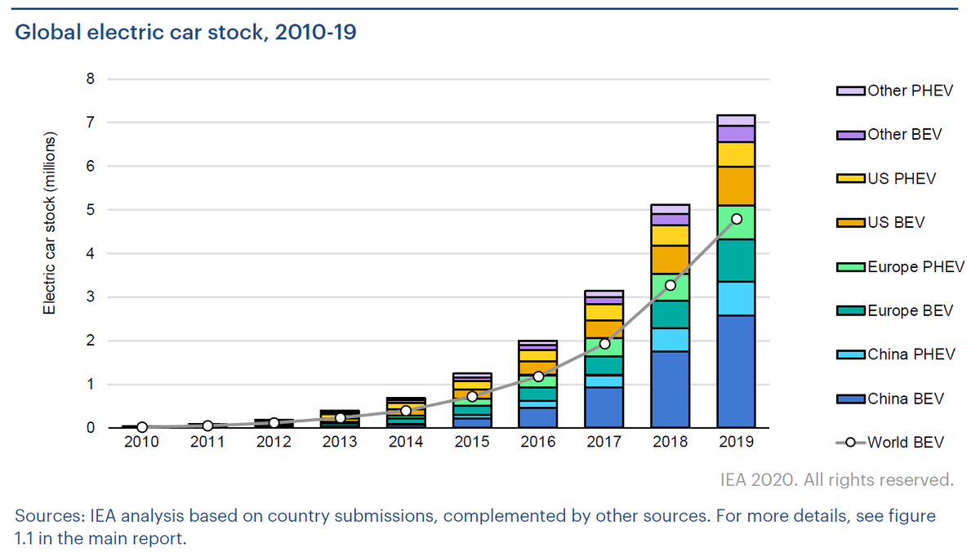This screenshot has width=980, height=557.
Task: Select the China BEV legend color marker
Action: [853, 399]
